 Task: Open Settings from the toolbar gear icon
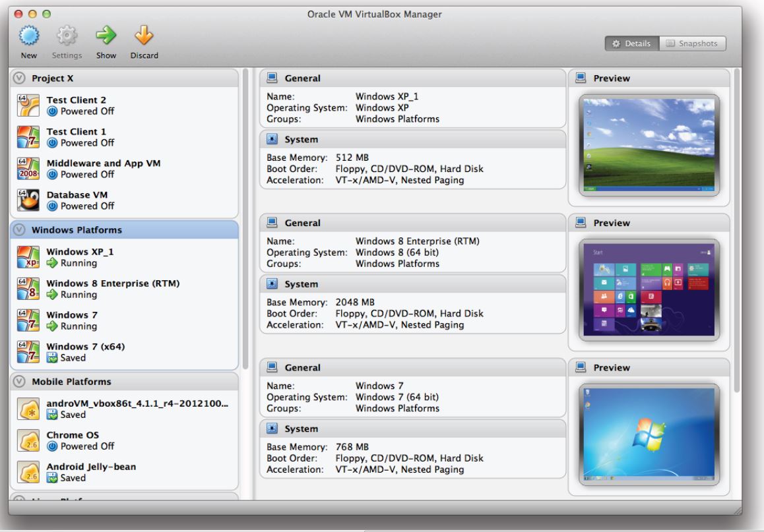[67, 36]
